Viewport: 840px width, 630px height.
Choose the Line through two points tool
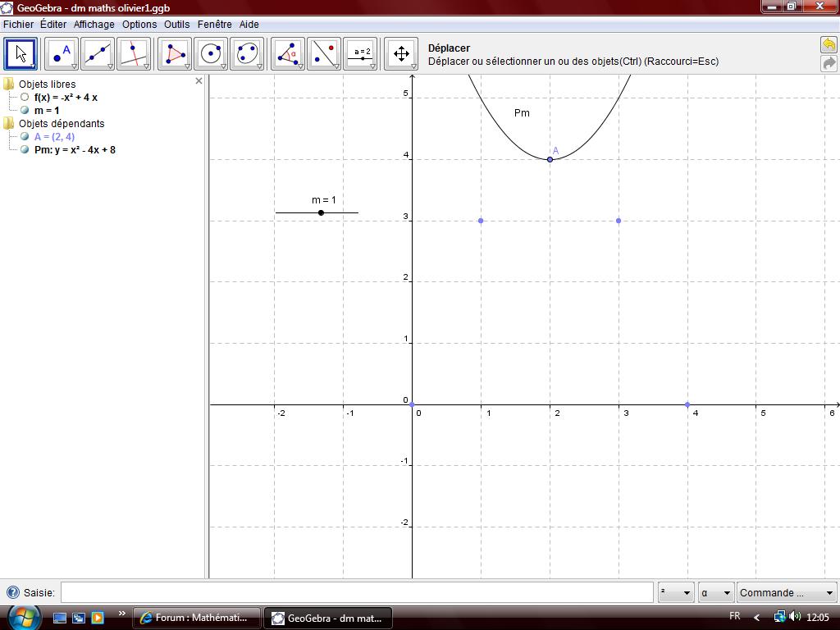pyautogui.click(x=98, y=54)
